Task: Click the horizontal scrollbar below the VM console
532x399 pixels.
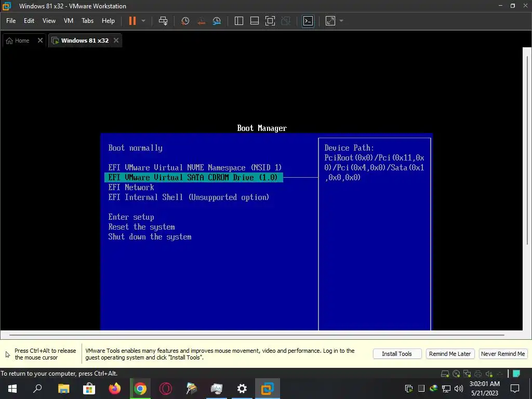Action: pos(257,335)
